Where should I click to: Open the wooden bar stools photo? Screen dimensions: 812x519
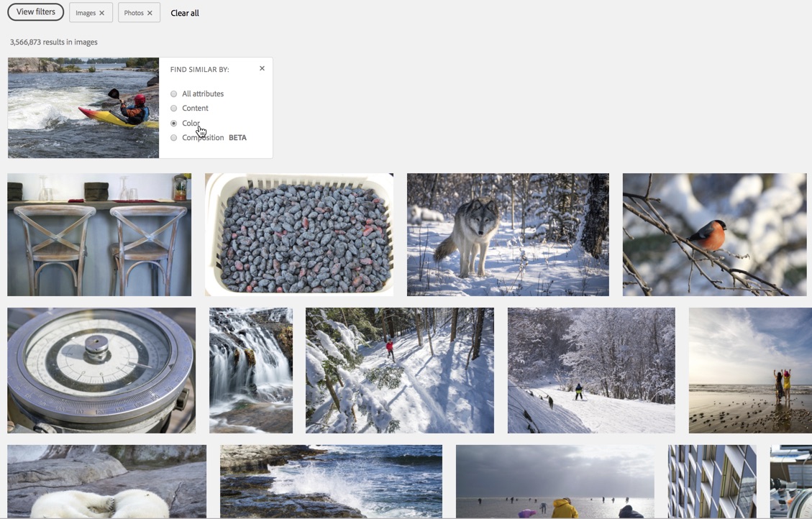click(x=99, y=234)
